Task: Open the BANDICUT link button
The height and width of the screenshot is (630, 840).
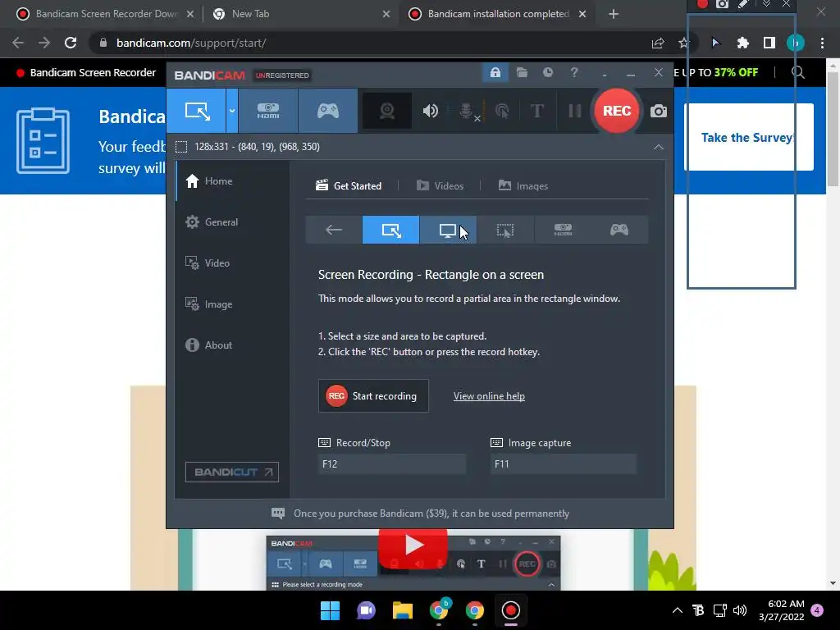Action: coord(232,472)
